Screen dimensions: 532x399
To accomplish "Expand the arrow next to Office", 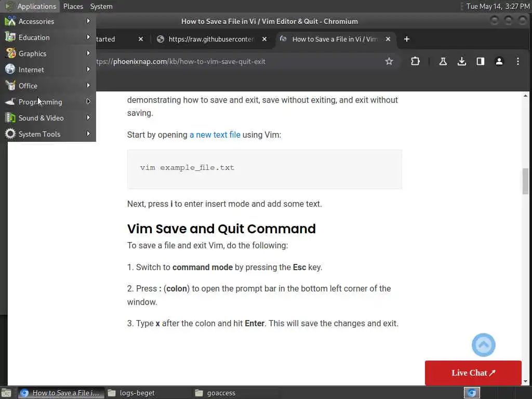I will (88, 85).
